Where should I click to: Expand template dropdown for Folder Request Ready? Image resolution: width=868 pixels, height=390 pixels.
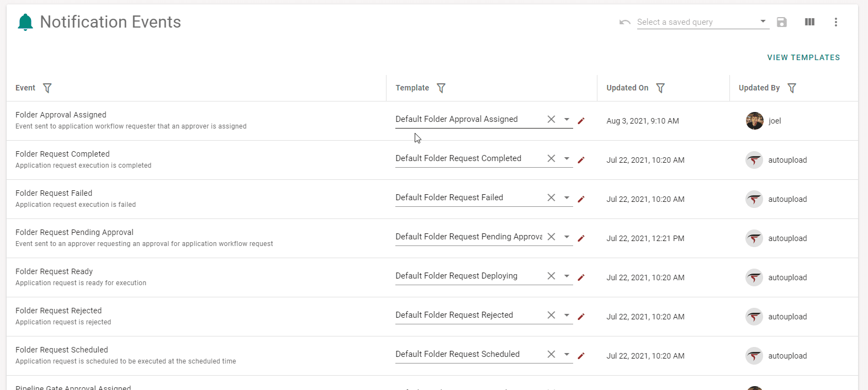click(567, 276)
